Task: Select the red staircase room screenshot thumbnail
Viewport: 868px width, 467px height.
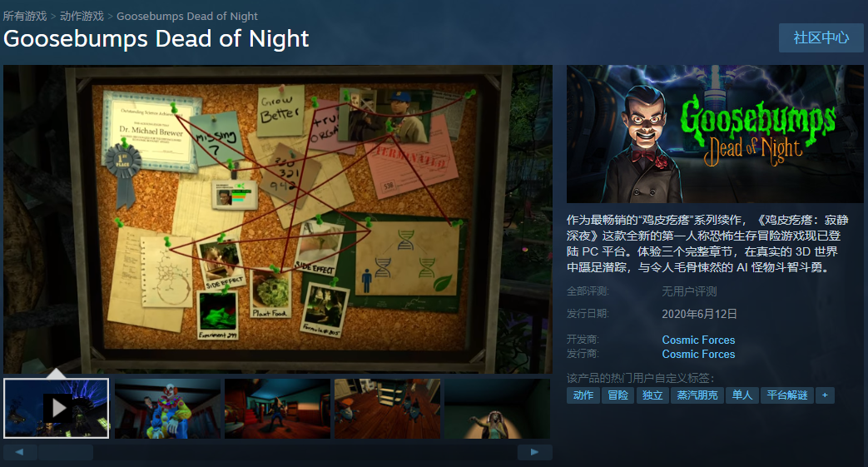Action: pos(277,408)
